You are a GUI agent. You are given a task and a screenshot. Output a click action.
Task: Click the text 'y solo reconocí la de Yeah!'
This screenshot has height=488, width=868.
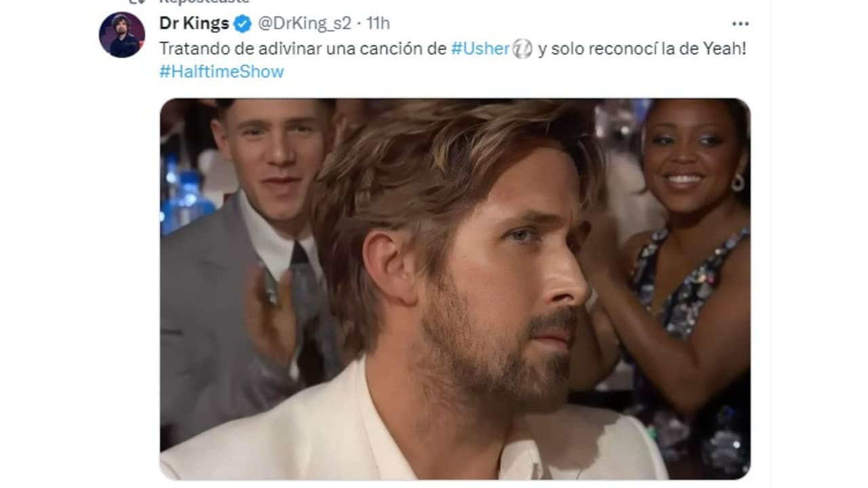(642, 49)
